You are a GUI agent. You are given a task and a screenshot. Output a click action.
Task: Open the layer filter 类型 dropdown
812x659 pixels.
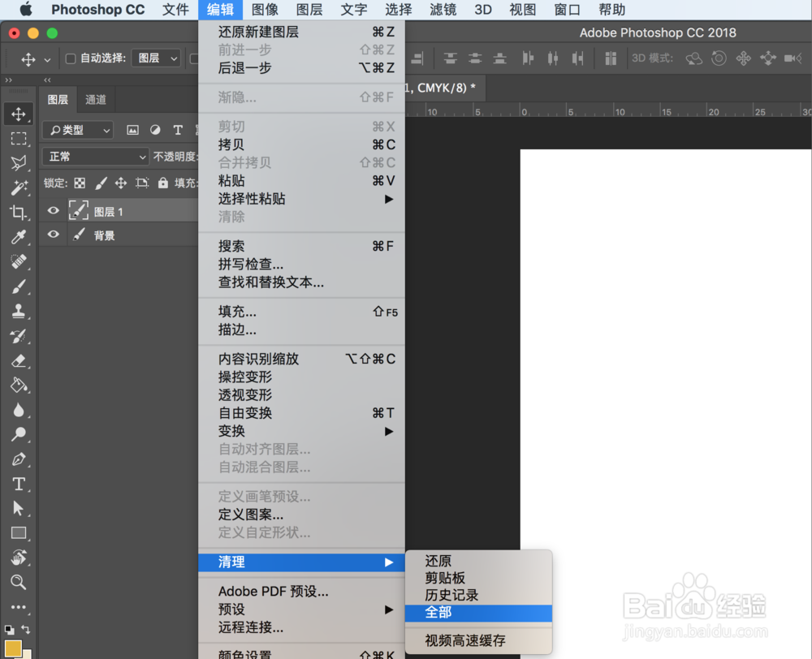(78, 130)
